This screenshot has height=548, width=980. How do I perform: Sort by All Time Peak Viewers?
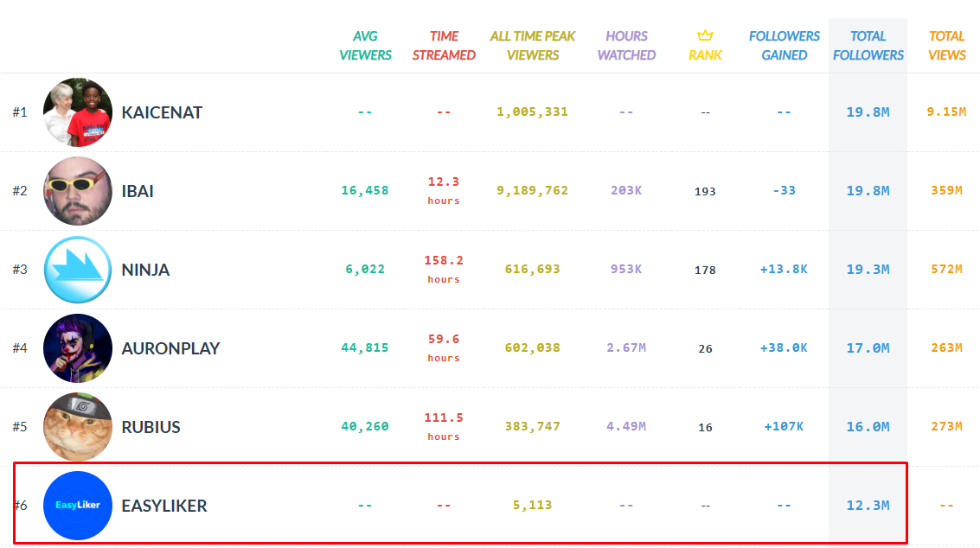pyautogui.click(x=533, y=46)
